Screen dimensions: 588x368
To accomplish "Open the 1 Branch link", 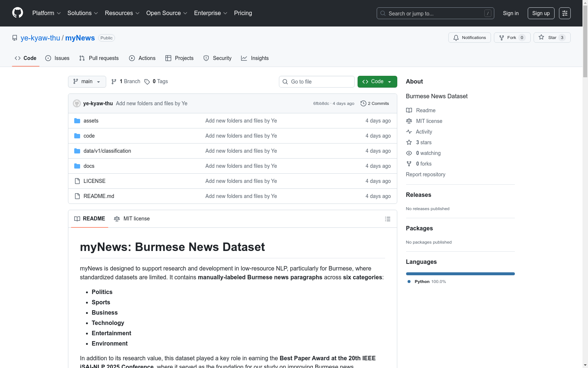I will point(126,82).
